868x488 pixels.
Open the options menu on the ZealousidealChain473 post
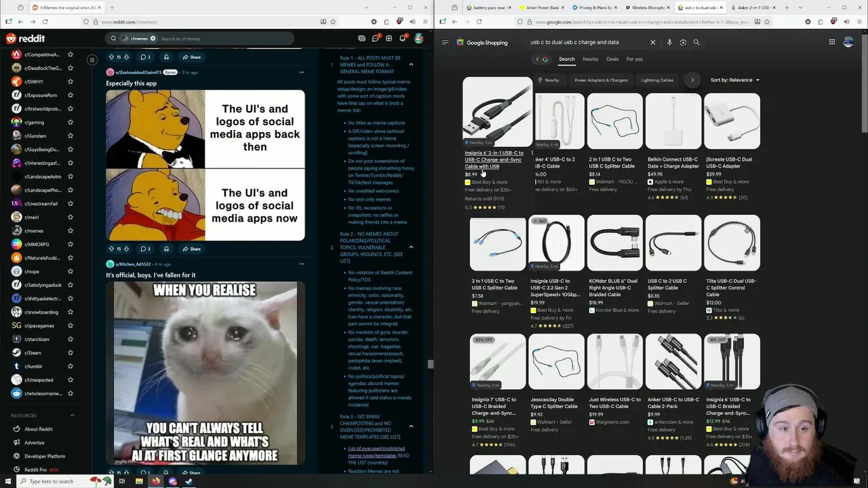point(302,73)
